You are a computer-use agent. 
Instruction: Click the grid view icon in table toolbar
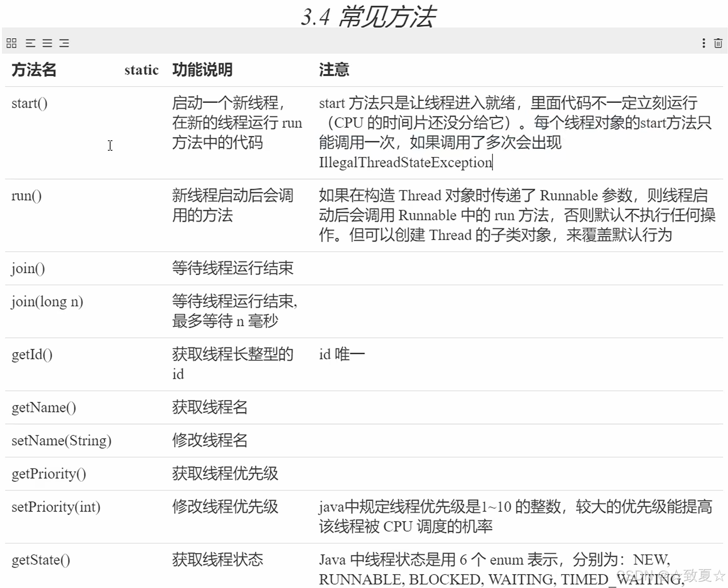click(x=11, y=43)
